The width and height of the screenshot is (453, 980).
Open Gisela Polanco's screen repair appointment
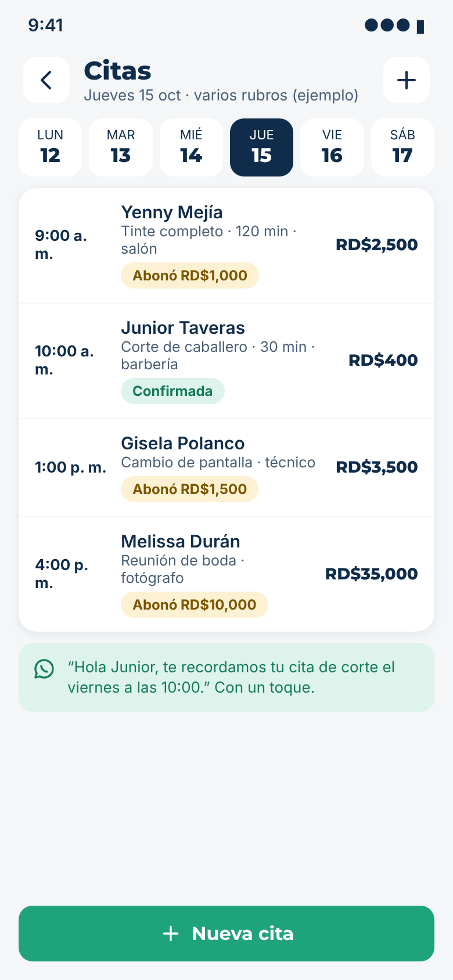[227, 468]
